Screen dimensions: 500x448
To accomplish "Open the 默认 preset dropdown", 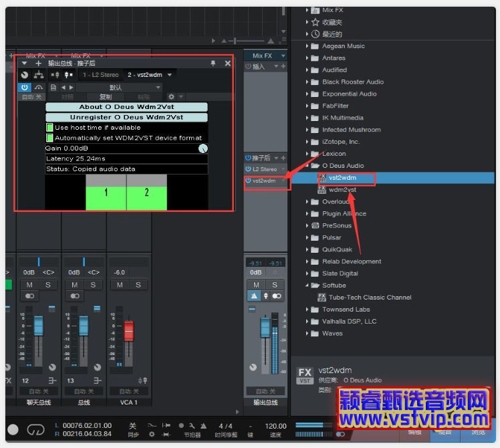I will point(119,88).
